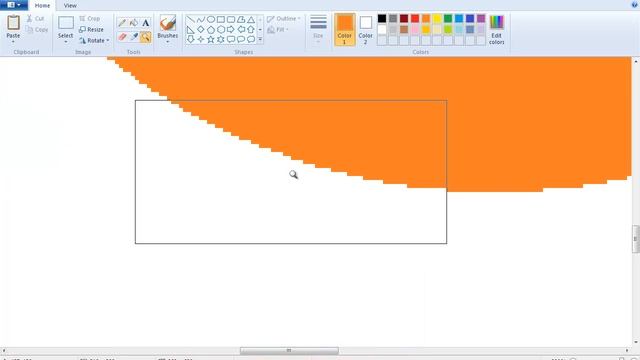
Task: Open the shape Outline dropdown
Action: point(284,19)
